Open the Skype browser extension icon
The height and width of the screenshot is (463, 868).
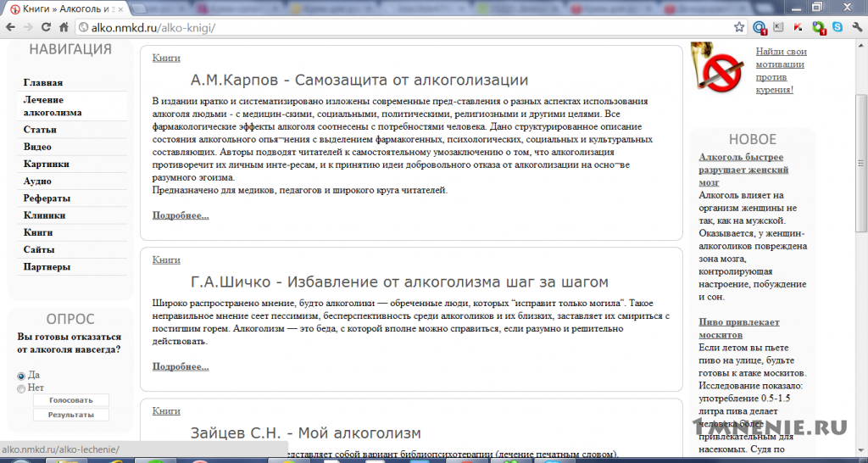point(837,26)
